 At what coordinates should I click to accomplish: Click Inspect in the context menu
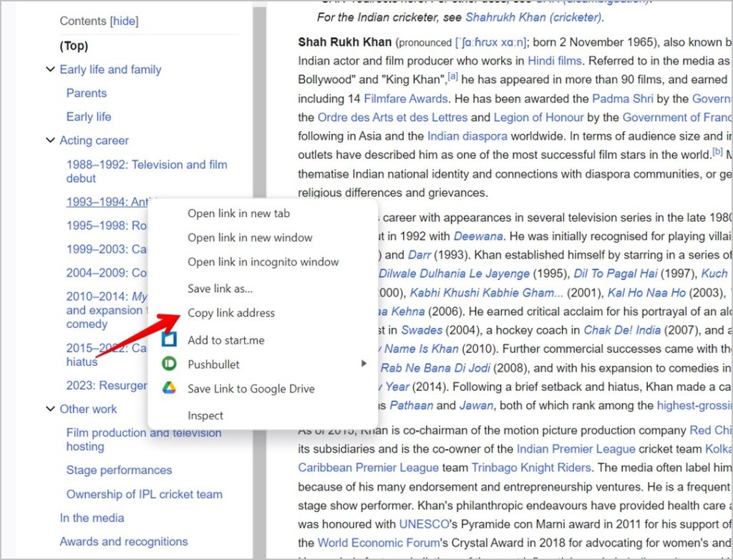205,415
